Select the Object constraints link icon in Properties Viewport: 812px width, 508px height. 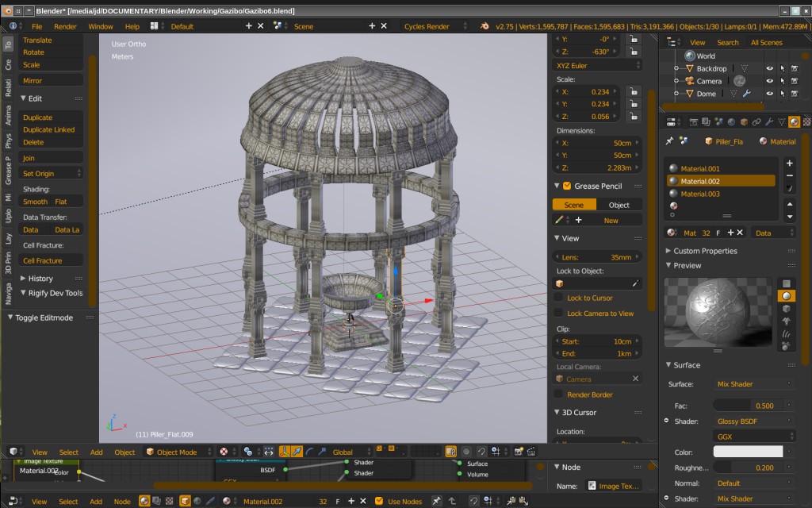(756, 123)
